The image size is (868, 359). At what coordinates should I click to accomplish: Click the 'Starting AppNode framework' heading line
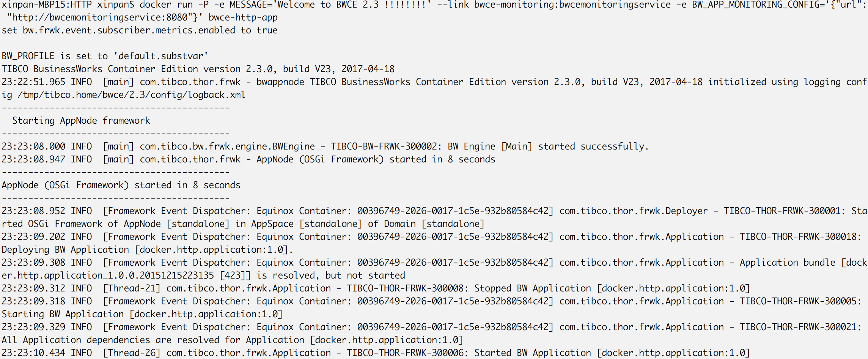(81, 121)
